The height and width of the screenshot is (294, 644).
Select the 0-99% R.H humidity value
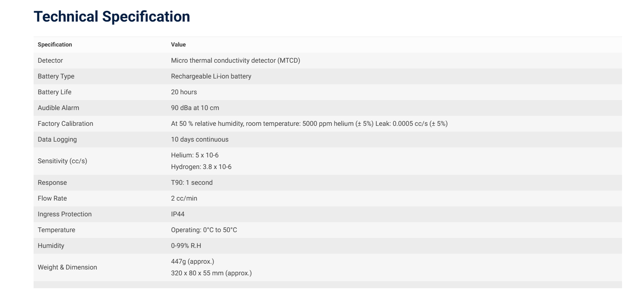[x=186, y=246]
